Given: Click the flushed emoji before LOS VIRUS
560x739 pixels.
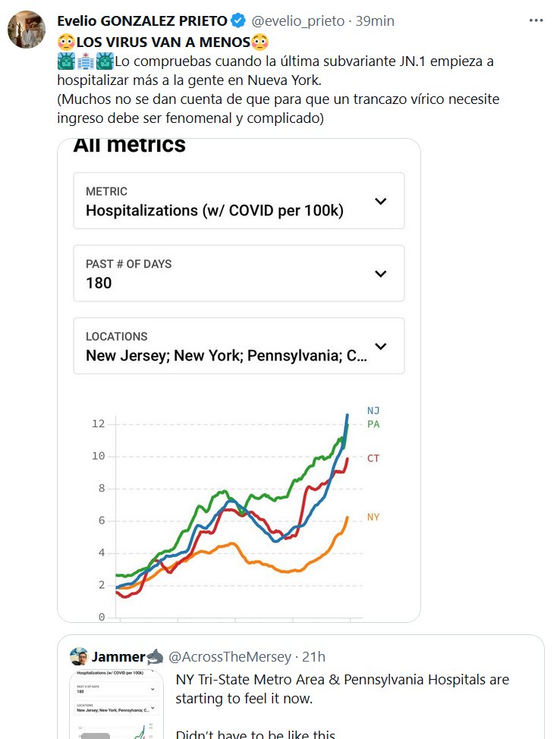Looking at the screenshot, I should 64,42.
